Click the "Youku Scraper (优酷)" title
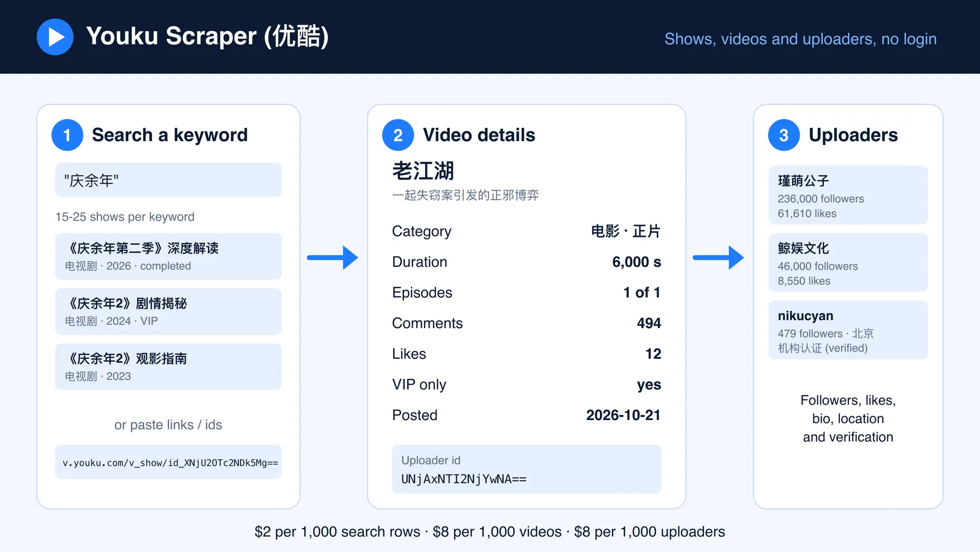 tap(207, 37)
